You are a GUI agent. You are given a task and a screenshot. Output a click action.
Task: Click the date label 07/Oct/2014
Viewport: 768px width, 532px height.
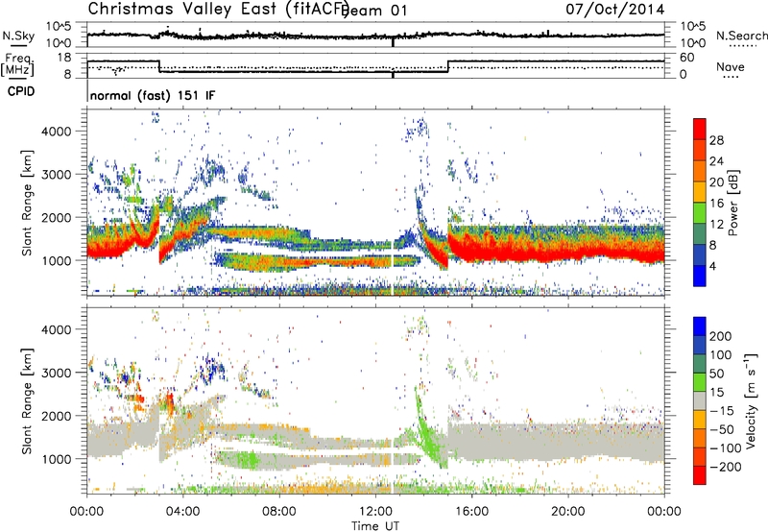point(615,10)
